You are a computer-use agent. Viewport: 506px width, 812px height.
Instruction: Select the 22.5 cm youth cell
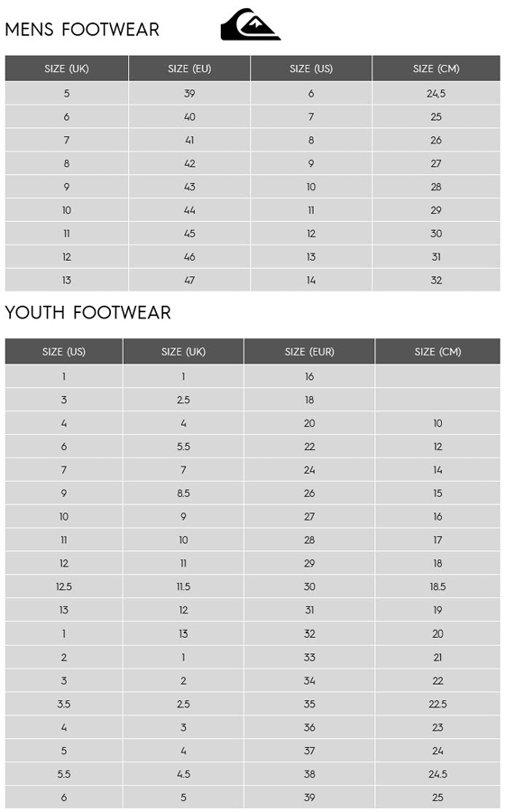437,705
